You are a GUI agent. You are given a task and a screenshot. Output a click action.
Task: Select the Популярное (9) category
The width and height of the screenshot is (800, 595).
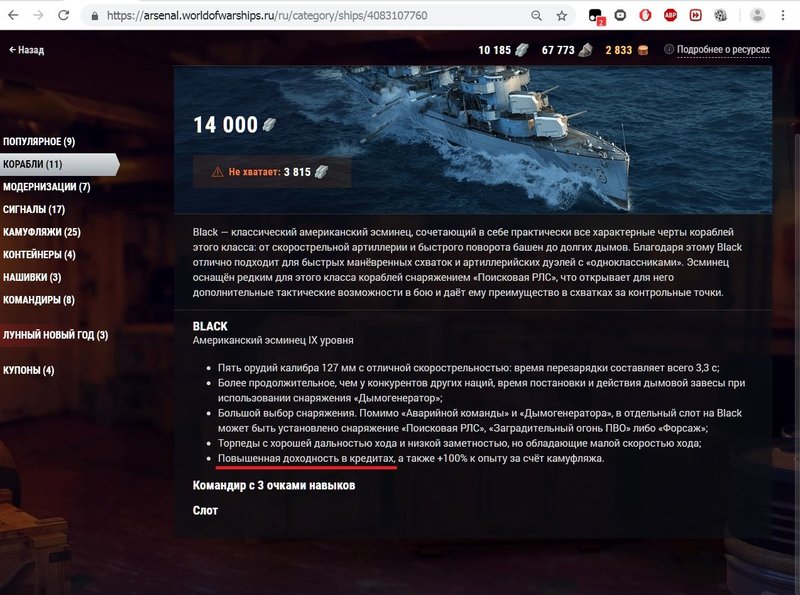pos(39,141)
